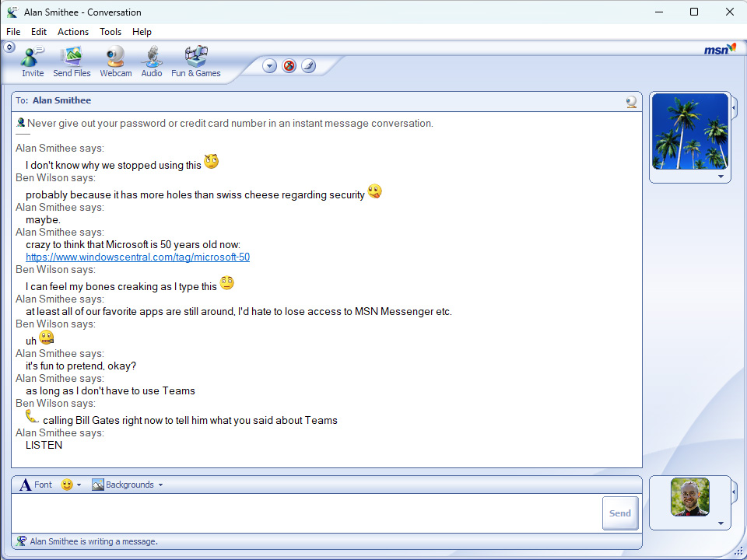Click the wide-eyed emoticon after 'as I type this'

[x=226, y=282]
